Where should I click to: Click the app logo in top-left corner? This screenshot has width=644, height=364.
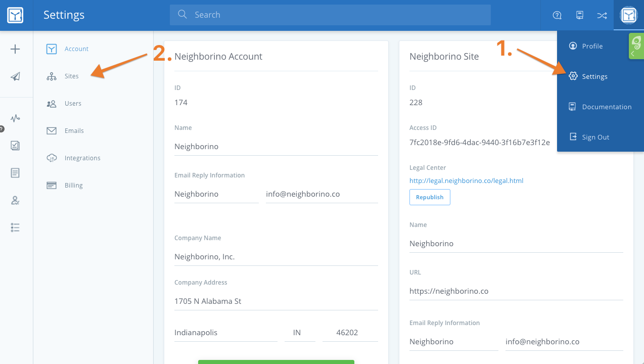click(x=16, y=15)
